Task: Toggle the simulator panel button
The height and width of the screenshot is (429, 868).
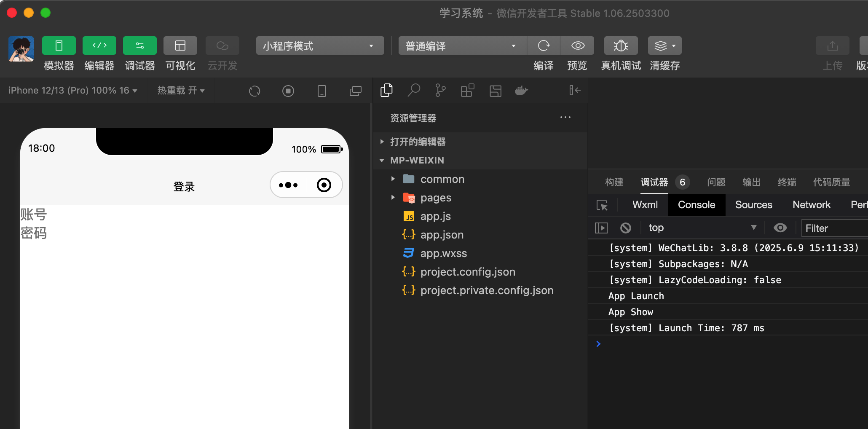Action: [59, 46]
